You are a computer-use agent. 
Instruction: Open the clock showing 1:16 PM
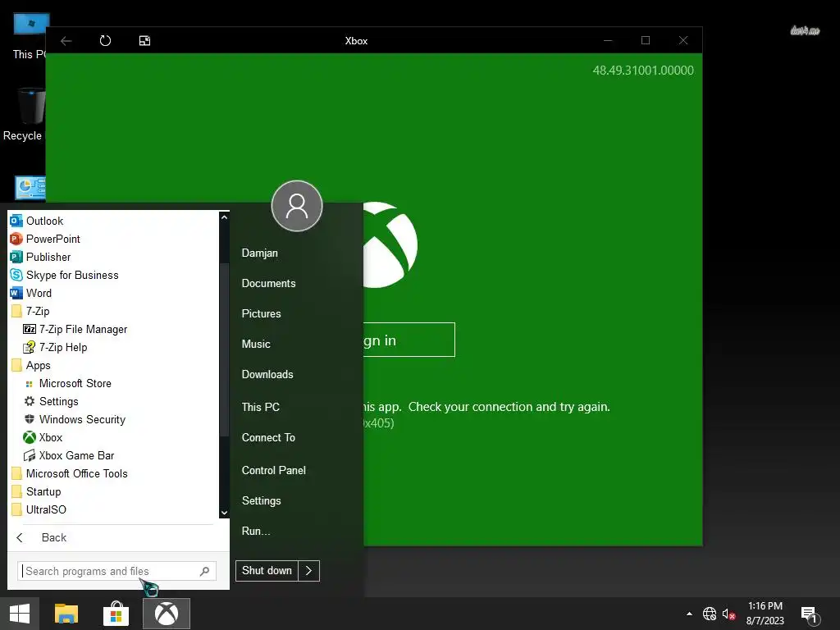point(765,614)
